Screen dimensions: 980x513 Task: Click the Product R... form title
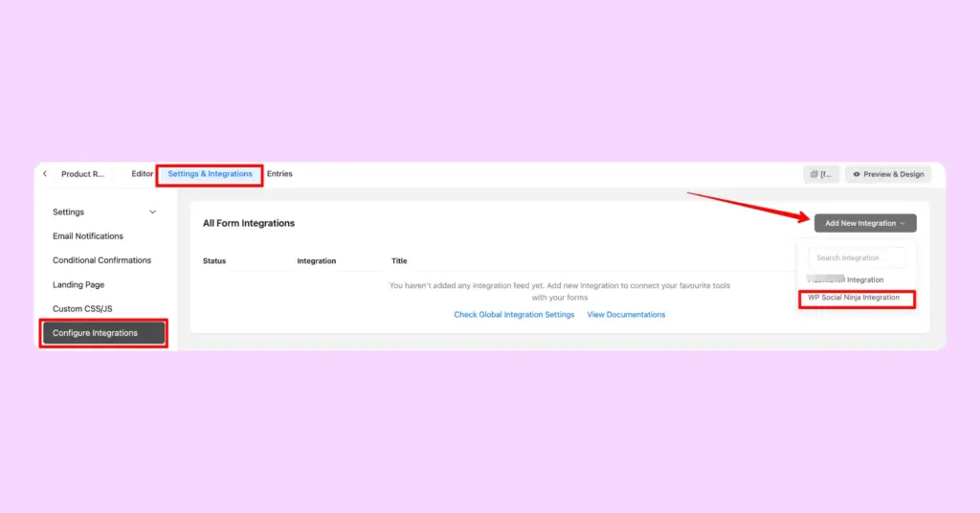[x=82, y=174]
